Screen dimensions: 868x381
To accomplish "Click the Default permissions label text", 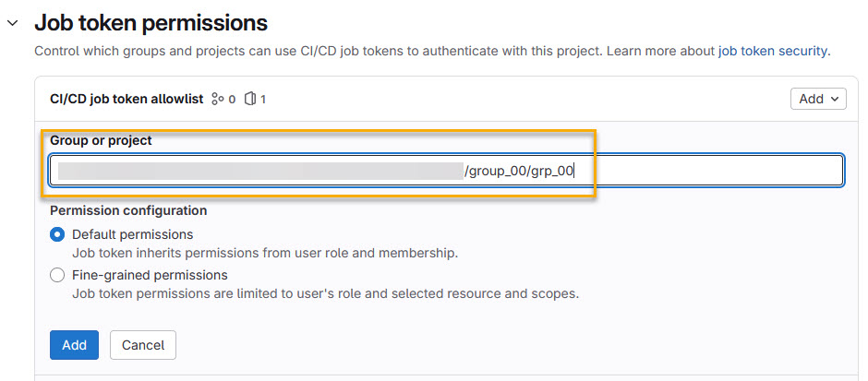I will click(132, 234).
